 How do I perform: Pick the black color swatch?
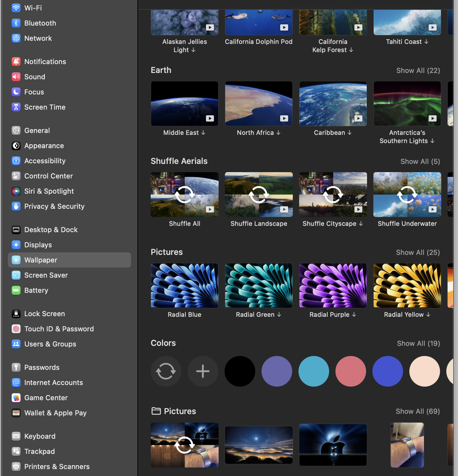[x=240, y=371]
